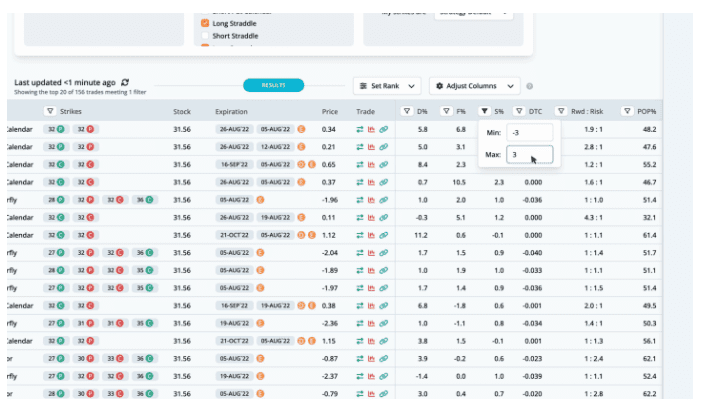Image resolution: width=705 pixels, height=412 pixels.
Task: Open the D% column filter
Action: pos(406,111)
